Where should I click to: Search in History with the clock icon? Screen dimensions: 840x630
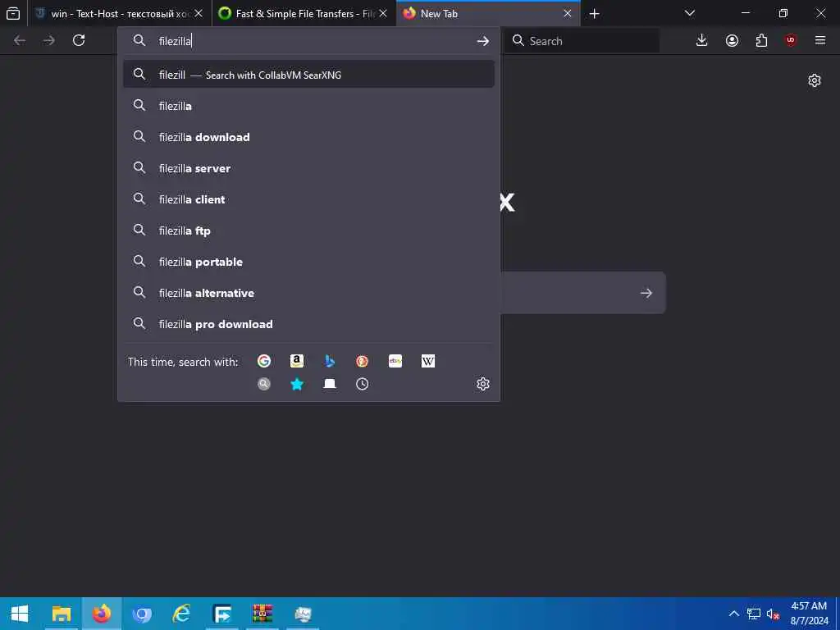point(362,384)
